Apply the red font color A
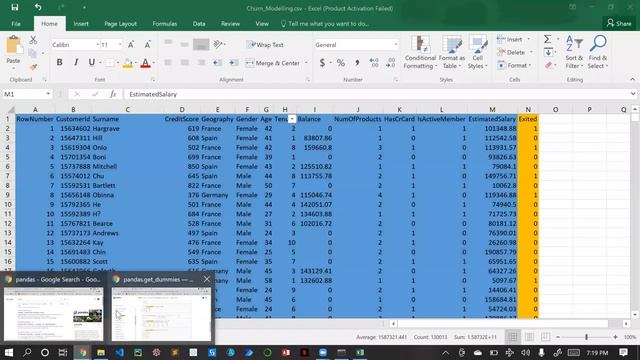640x360 pixels. click(145, 63)
